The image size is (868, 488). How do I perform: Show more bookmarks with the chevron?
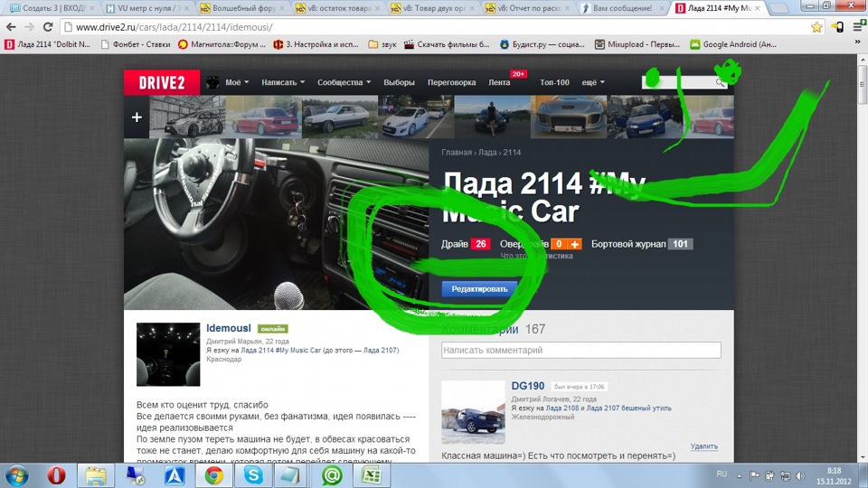[857, 43]
